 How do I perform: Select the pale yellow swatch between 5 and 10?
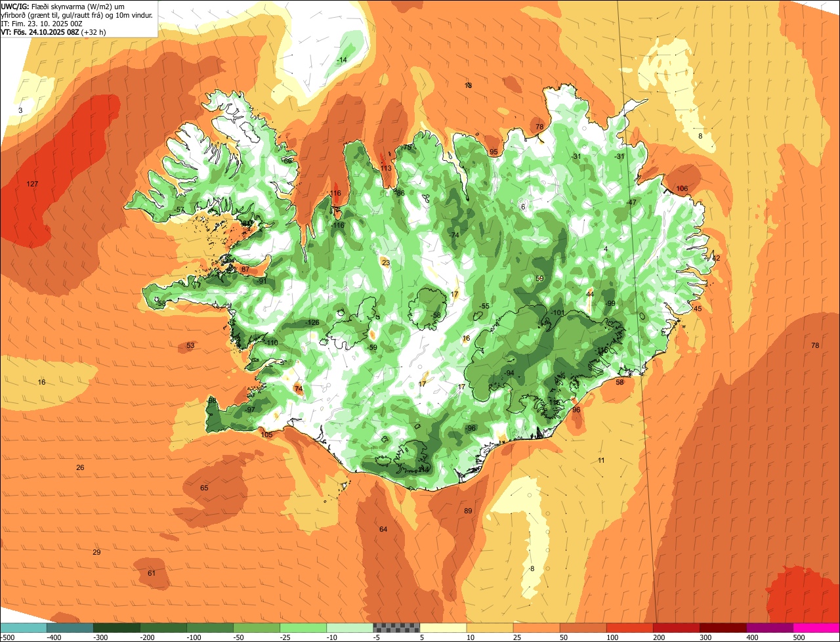tap(442, 628)
